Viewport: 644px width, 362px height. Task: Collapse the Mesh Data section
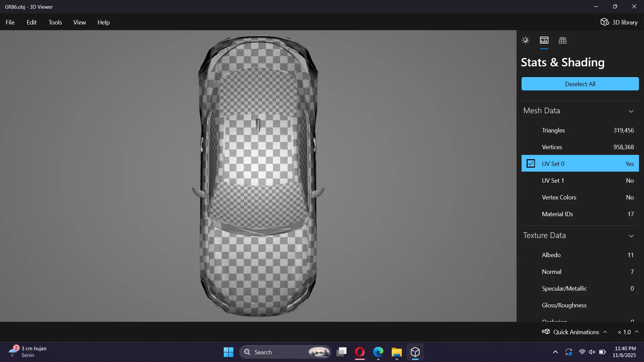[631, 111]
